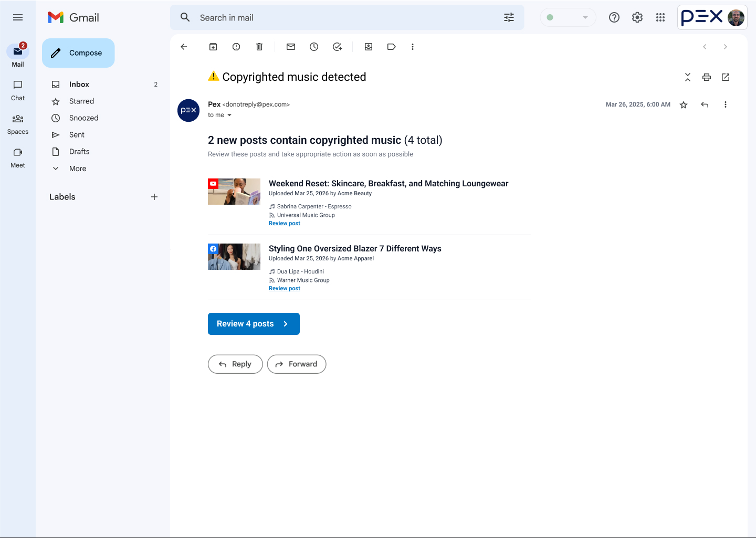Move the email using the move-to icon
This screenshot has height=538, width=756.
tap(369, 47)
